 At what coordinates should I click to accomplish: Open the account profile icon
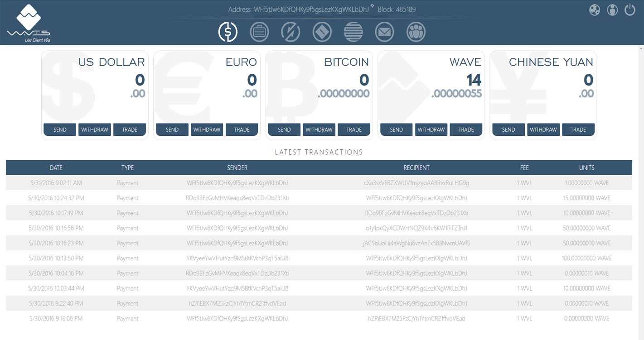click(x=612, y=10)
